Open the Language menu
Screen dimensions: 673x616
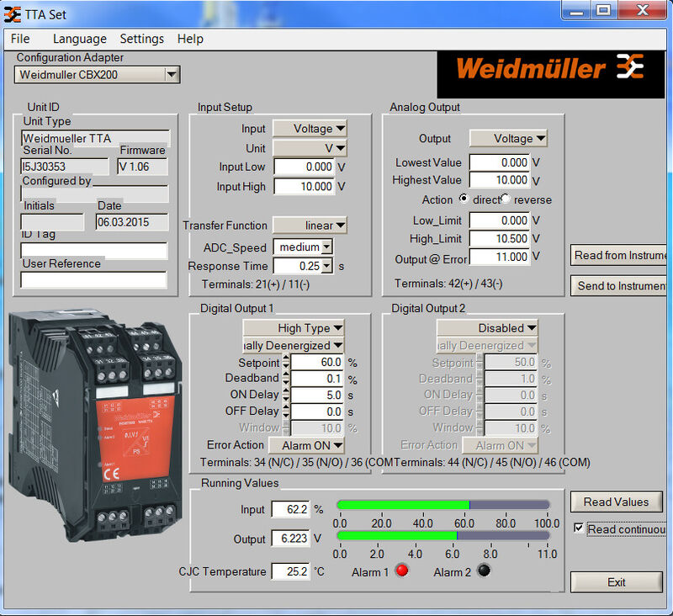click(x=79, y=39)
